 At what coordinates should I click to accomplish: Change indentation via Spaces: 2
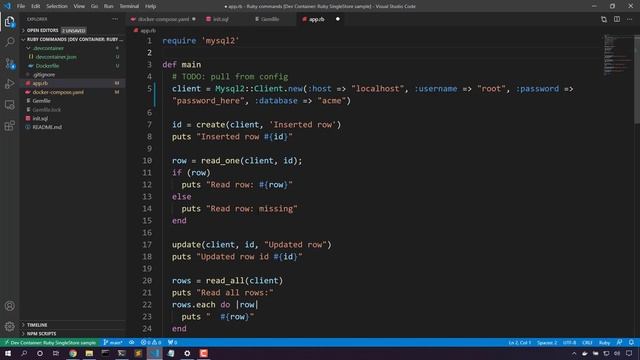[x=547, y=342]
